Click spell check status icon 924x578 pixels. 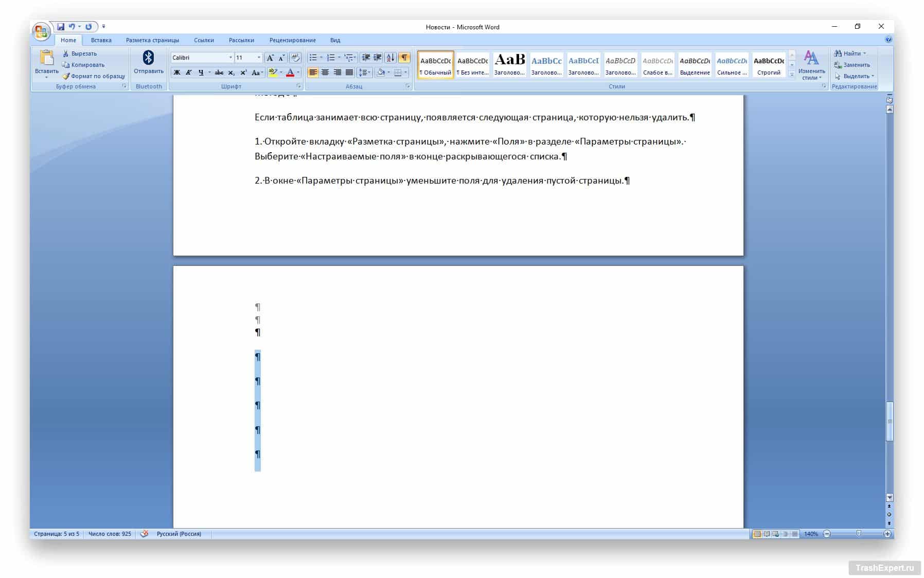145,534
